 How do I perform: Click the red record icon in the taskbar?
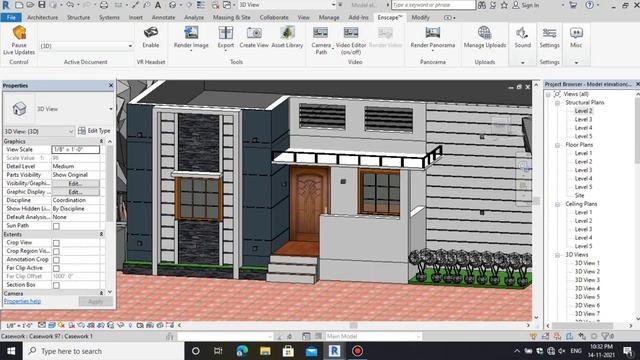tap(358, 351)
